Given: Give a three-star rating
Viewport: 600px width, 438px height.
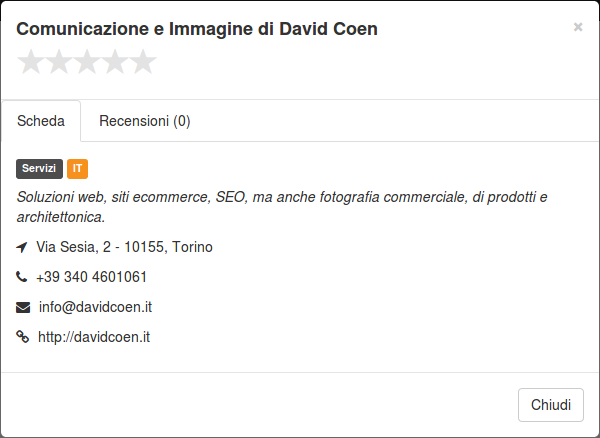Looking at the screenshot, I should tap(87, 62).
